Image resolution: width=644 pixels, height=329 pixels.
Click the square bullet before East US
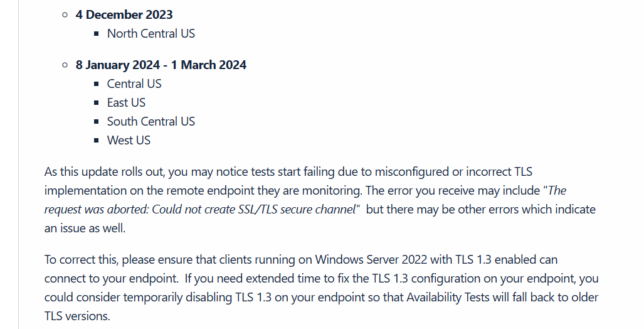[97, 103]
